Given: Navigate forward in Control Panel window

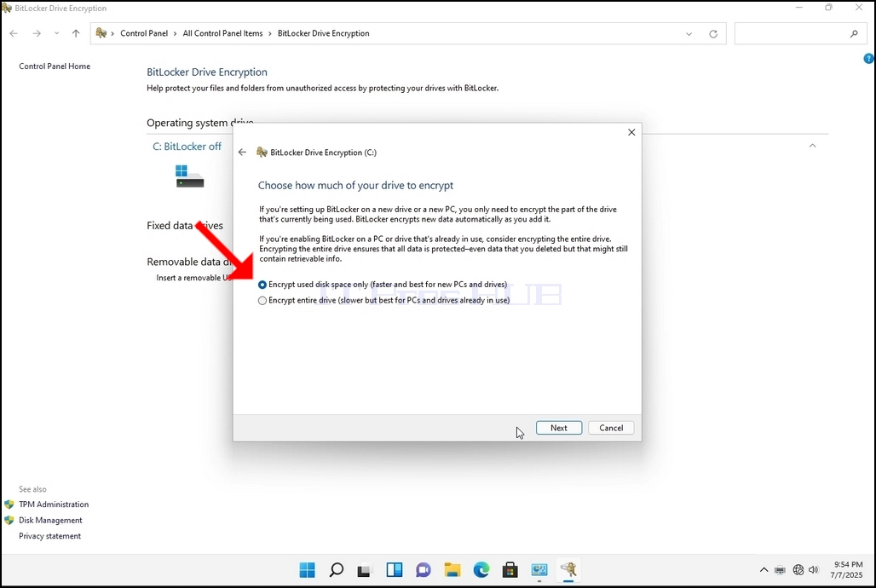Looking at the screenshot, I should (x=37, y=33).
